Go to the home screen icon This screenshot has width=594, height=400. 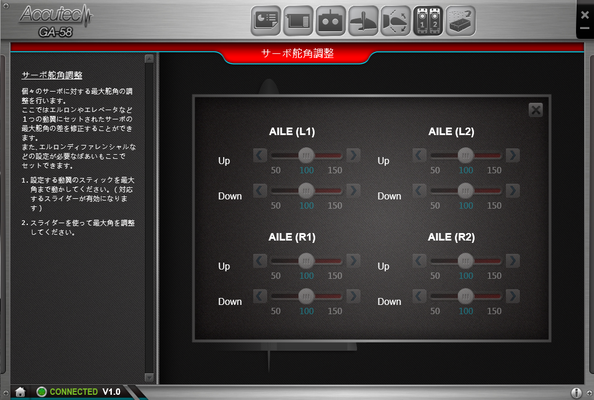[x=20, y=392]
